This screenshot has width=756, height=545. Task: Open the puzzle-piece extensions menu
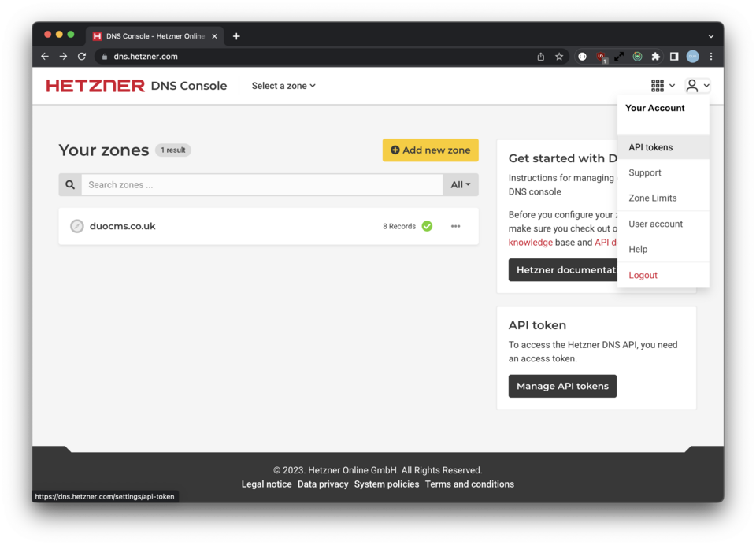pos(656,57)
